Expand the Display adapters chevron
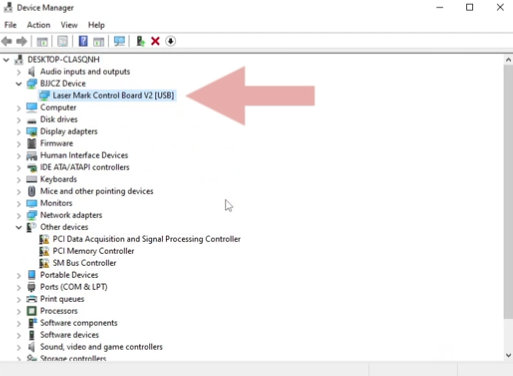The width and height of the screenshot is (513, 376). [19, 132]
